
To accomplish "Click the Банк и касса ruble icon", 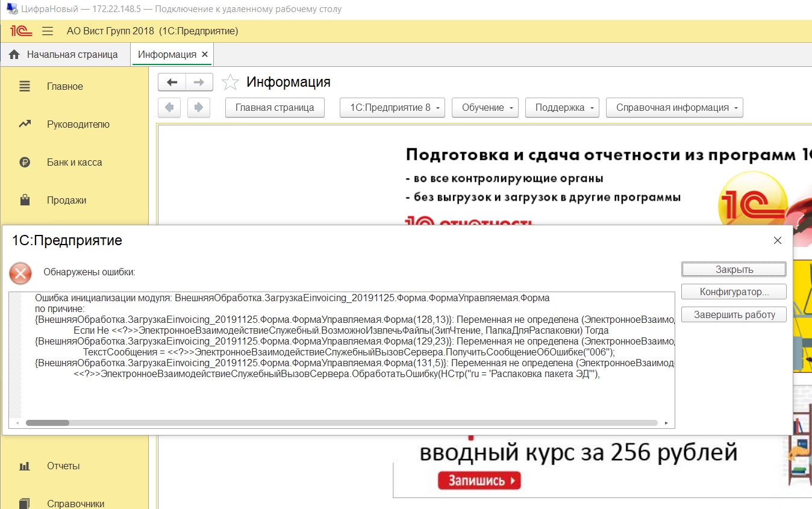I will click(x=25, y=162).
